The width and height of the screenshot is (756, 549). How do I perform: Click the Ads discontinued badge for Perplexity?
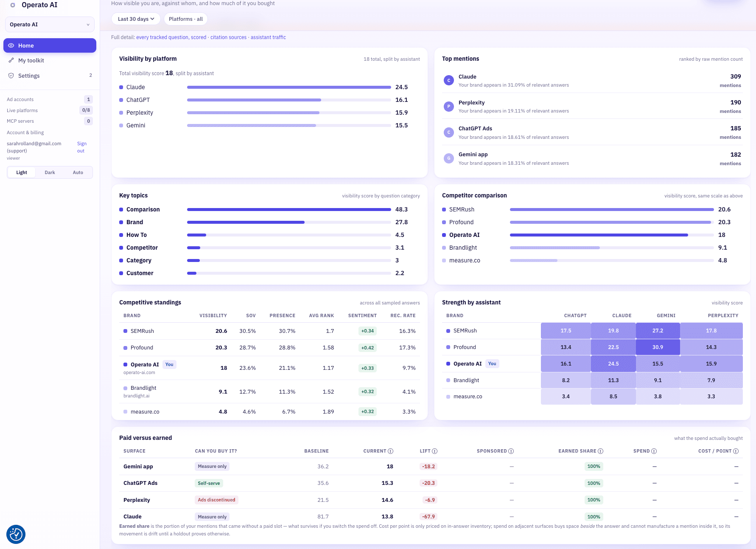point(216,500)
